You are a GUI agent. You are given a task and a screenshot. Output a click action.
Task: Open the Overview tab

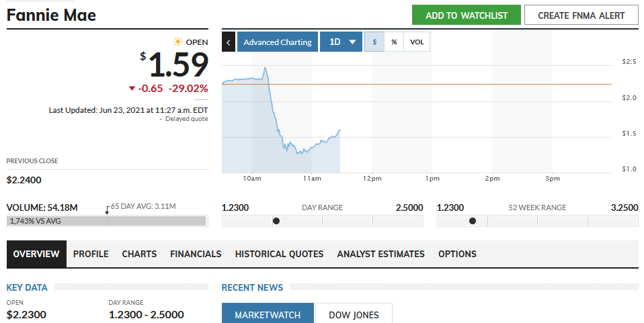[36, 254]
